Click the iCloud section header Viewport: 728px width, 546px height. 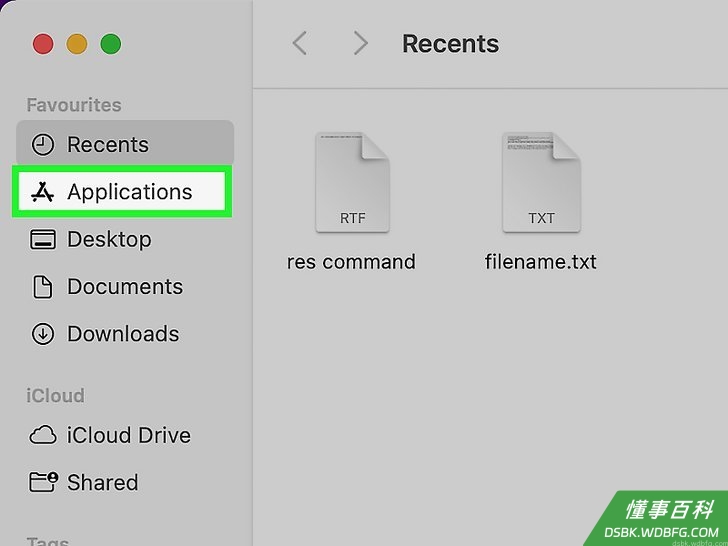coord(55,396)
